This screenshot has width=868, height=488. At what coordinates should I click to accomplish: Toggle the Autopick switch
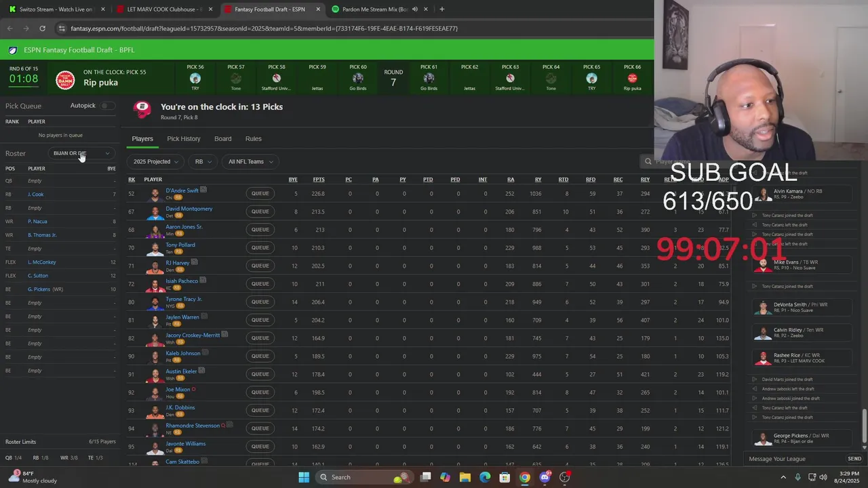[107, 106]
